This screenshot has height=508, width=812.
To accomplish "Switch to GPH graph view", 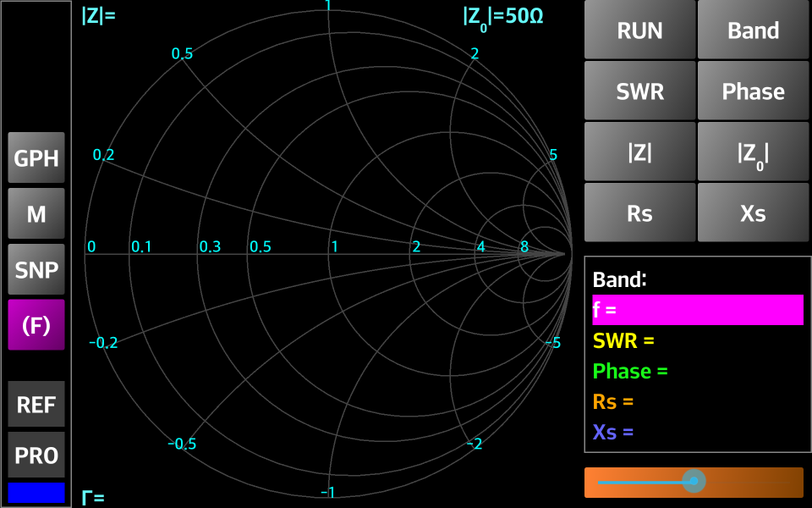I will pyautogui.click(x=36, y=157).
